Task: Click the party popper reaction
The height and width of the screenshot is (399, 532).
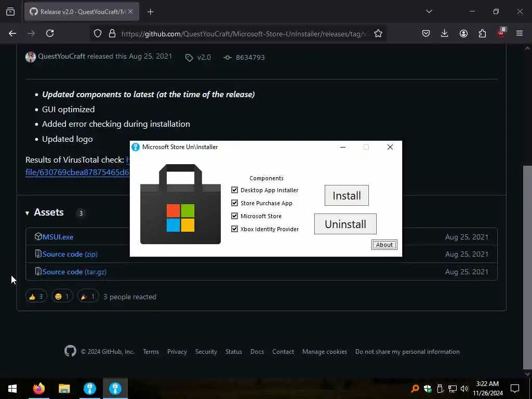Action: coord(88,297)
